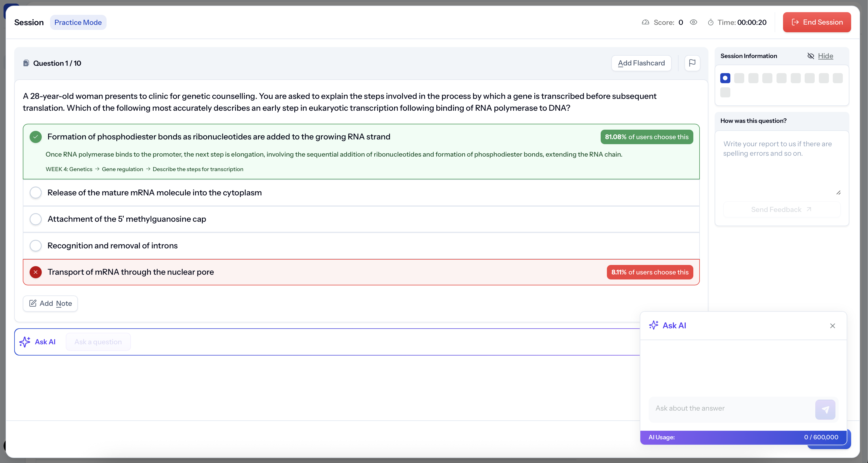868x463 pixels.
Task: Select 'Release of the mature mRNA' option
Action: (x=36, y=193)
